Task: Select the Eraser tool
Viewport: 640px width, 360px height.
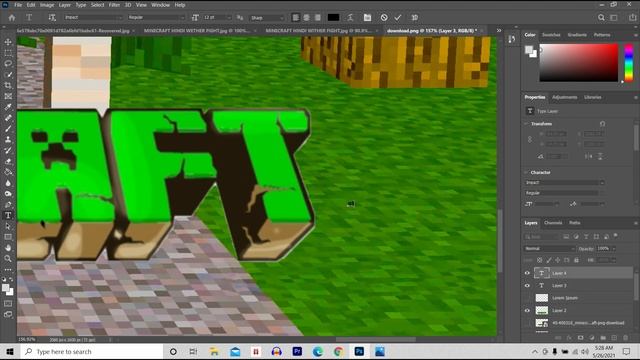Action: click(x=8, y=161)
